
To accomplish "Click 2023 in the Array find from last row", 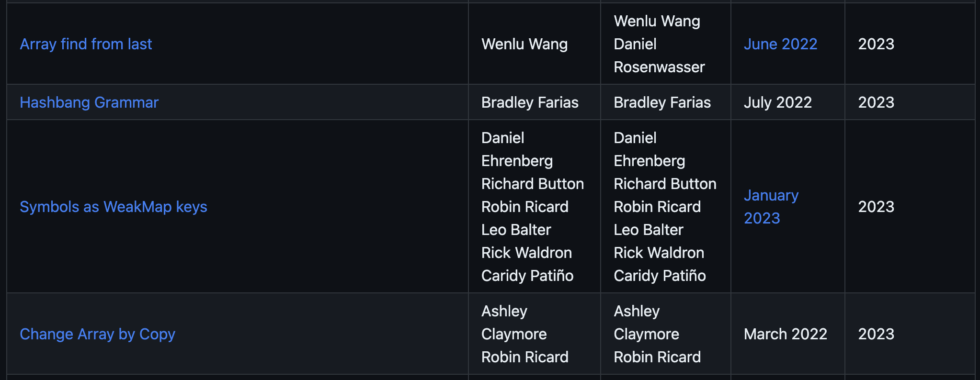I will coord(876,44).
